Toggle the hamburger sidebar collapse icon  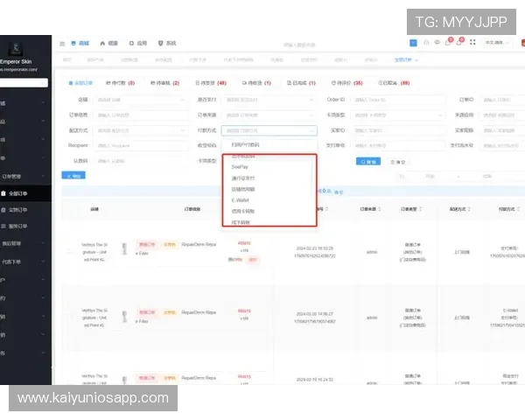[x=62, y=44]
